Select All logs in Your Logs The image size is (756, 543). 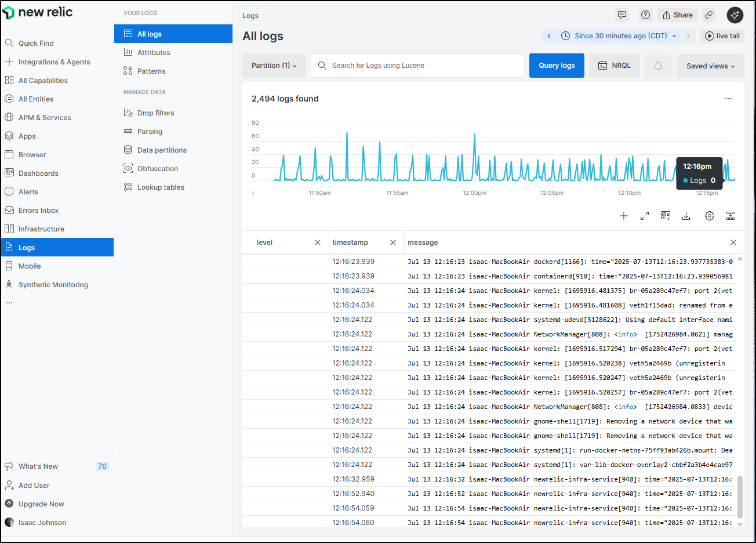[x=173, y=34]
